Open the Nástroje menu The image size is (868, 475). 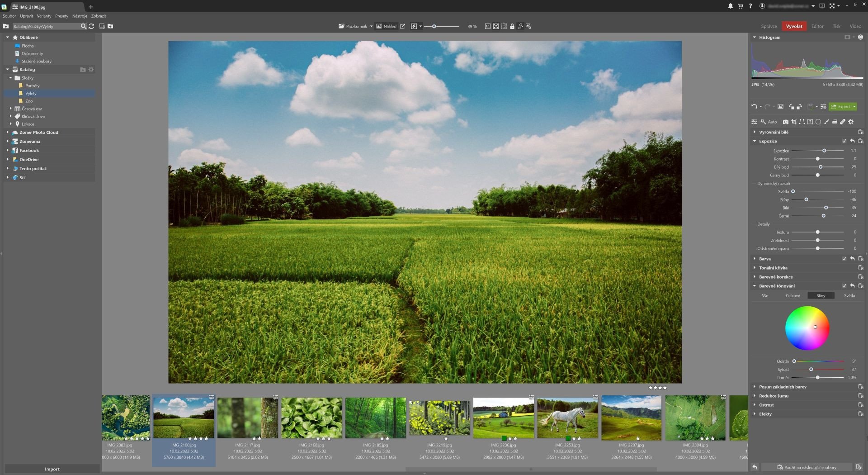(x=80, y=16)
